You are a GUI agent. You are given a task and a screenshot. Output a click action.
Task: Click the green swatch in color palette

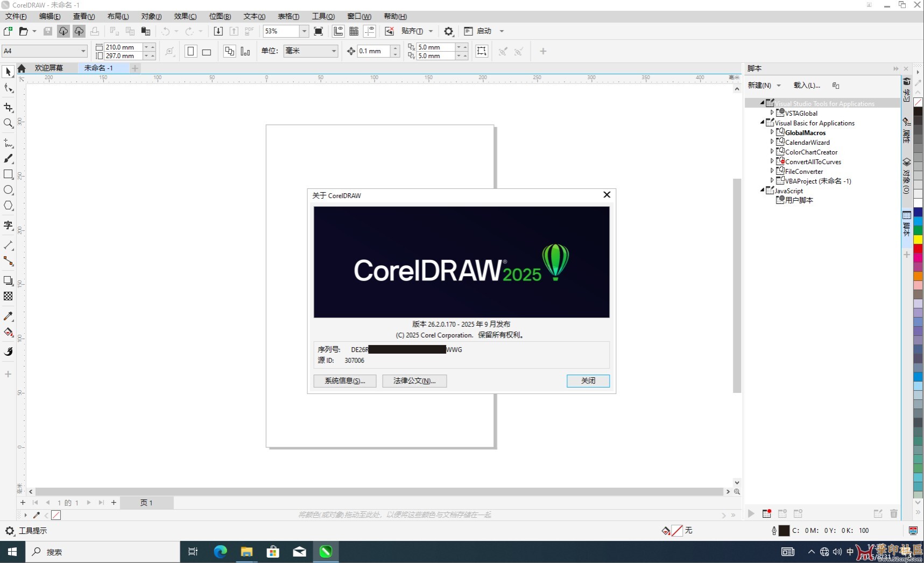[918, 230]
